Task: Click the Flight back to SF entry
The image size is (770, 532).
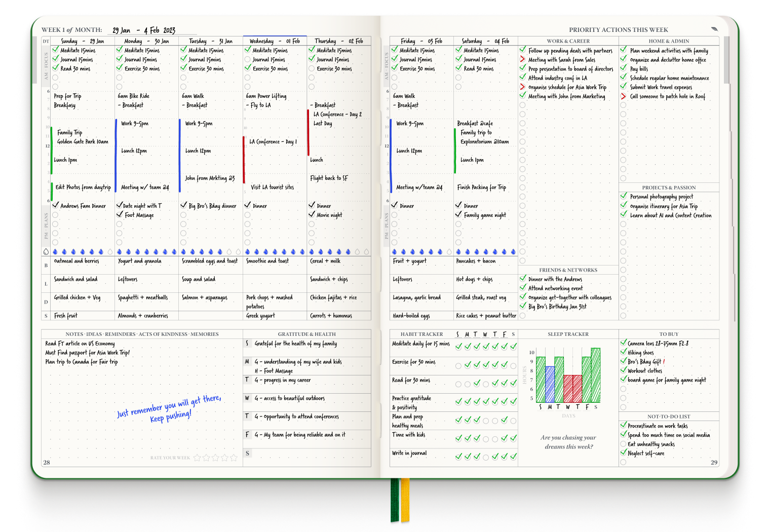Action: pos(329,178)
